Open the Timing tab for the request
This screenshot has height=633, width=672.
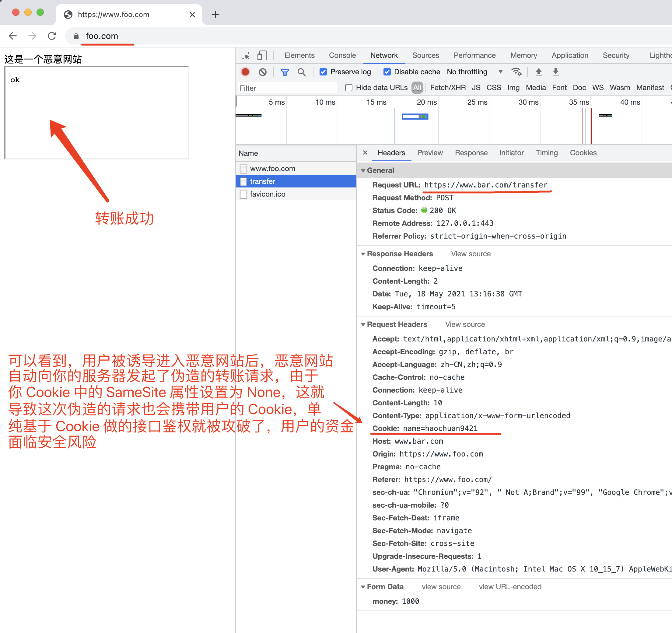pos(546,152)
